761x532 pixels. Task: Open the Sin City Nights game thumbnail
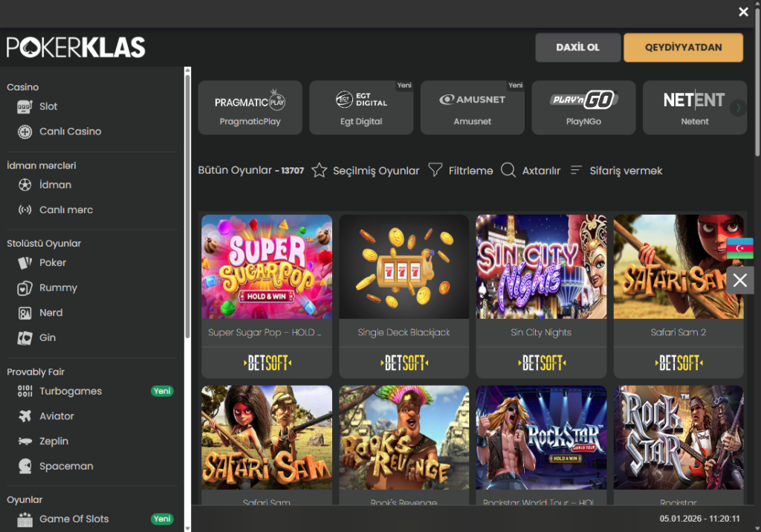click(x=541, y=267)
